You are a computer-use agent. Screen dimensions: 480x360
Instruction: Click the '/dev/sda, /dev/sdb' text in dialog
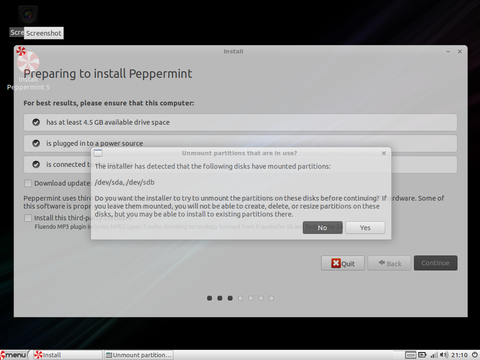coord(125,182)
